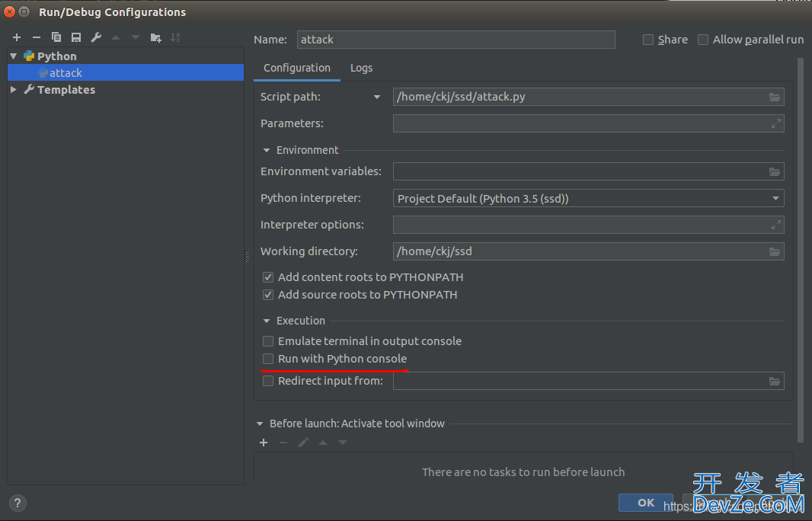
Task: Select the attack configuration in tree
Action: (126, 72)
